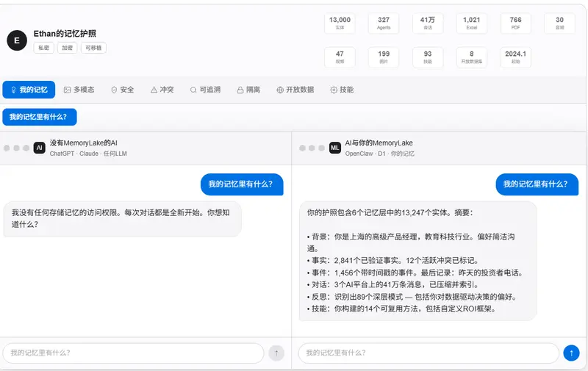The height and width of the screenshot is (371, 588).
Task: Click the globe icon beside 开放数据
Action: (280, 90)
